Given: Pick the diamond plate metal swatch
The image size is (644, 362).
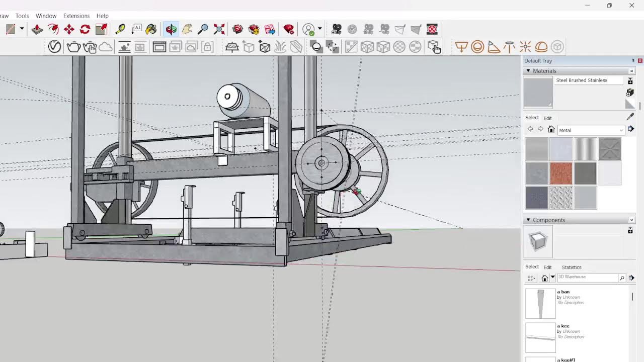Looking at the screenshot, I should tap(561, 198).
